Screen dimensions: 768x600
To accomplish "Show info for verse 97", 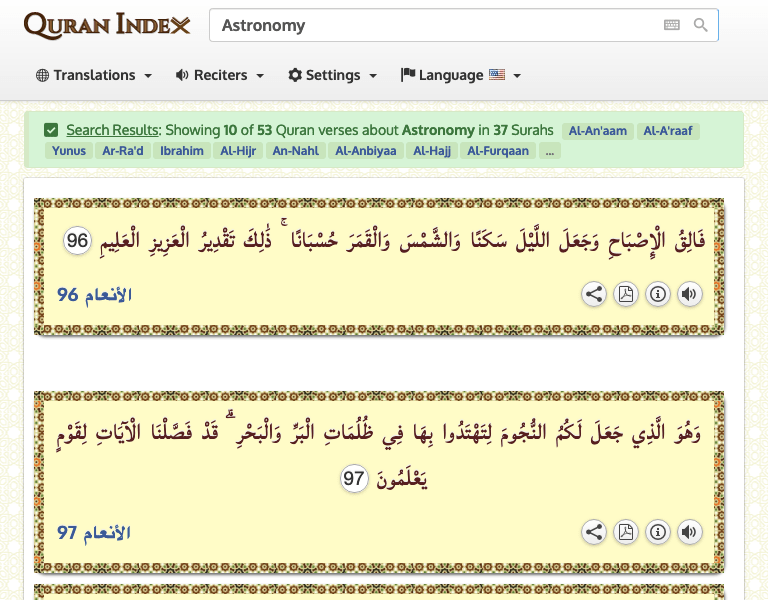I will pyautogui.click(x=658, y=532).
